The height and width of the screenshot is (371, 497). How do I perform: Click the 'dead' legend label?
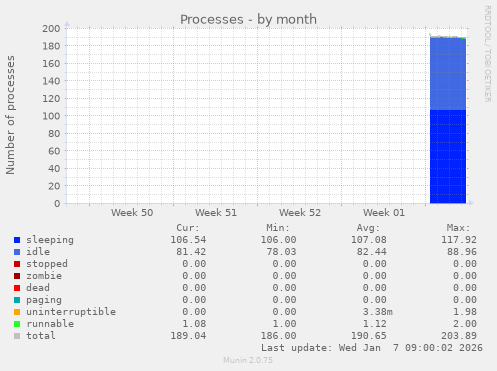[x=38, y=288]
